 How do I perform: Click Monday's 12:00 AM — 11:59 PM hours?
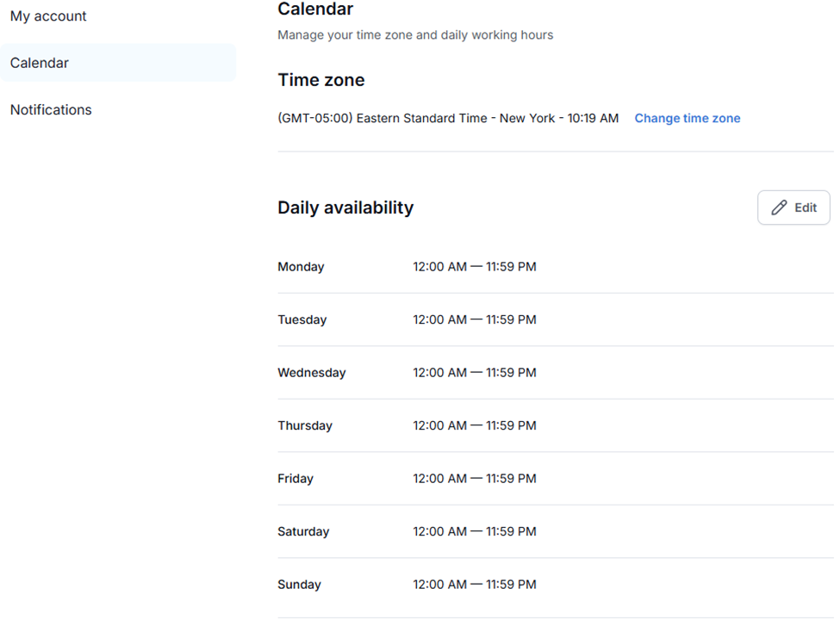click(474, 267)
